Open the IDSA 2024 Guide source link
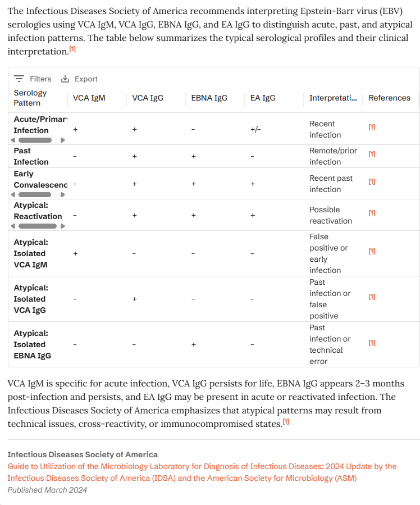420x505 pixels. 202,472
